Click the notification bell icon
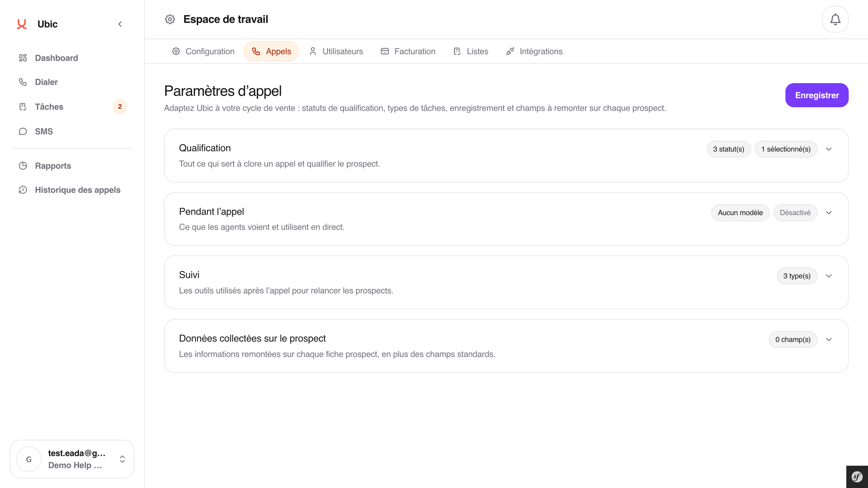Screen dimensions: 868x488 [835, 19]
